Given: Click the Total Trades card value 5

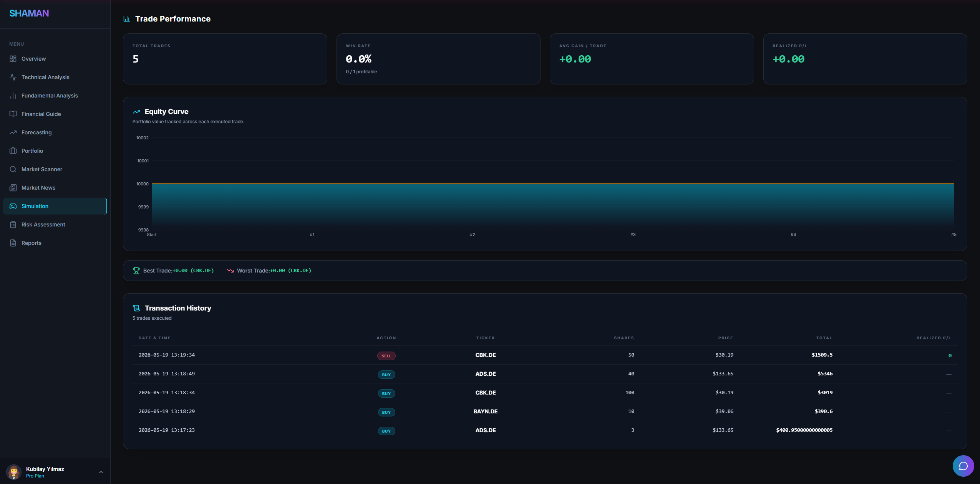Looking at the screenshot, I should 136,59.
